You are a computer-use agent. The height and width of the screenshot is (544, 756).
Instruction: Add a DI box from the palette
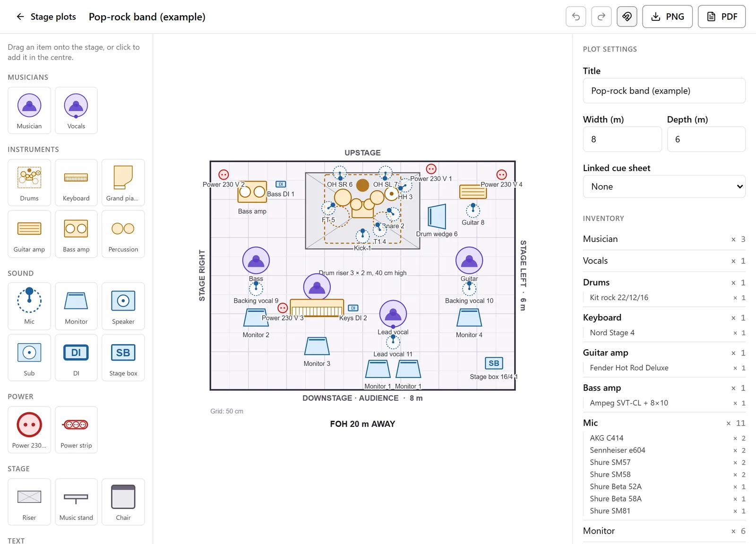pyautogui.click(x=76, y=357)
